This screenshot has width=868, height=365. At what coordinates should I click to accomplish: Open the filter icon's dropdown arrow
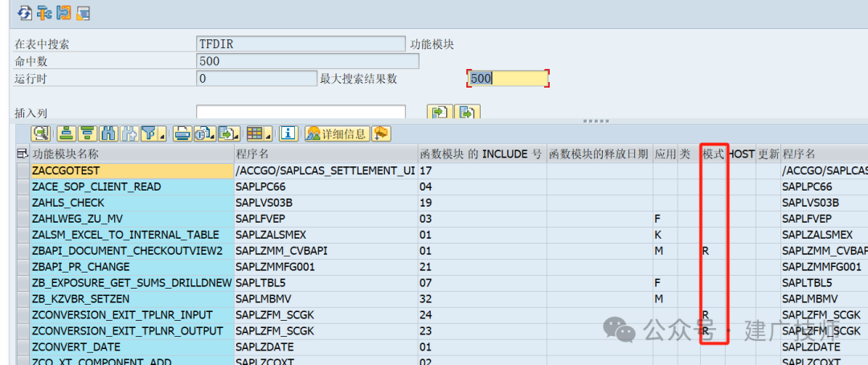pos(162,136)
